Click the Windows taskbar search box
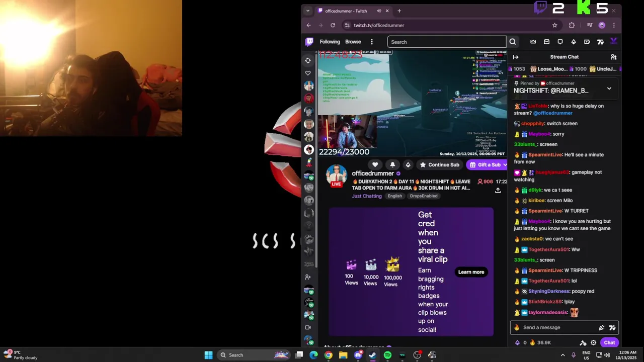 pyautogui.click(x=254, y=355)
